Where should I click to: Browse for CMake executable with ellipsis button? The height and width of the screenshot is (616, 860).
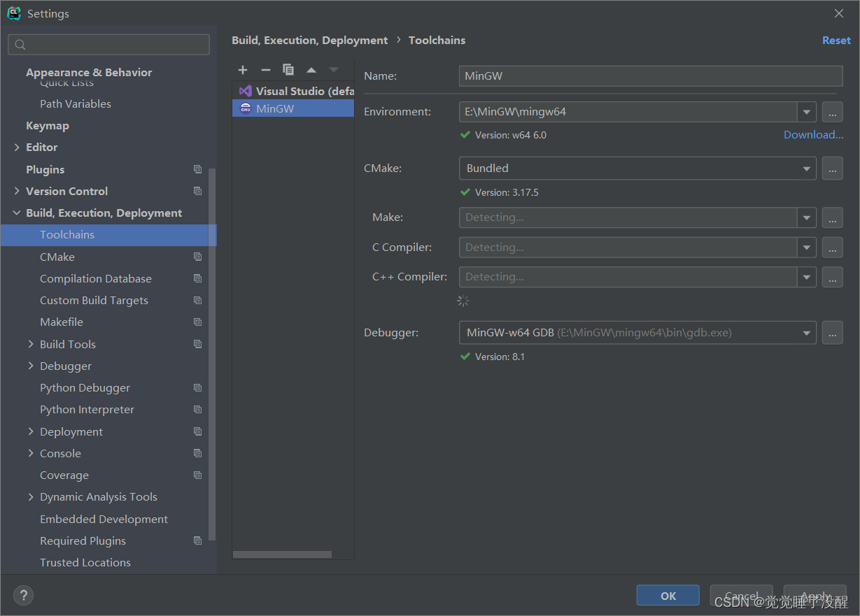832,169
